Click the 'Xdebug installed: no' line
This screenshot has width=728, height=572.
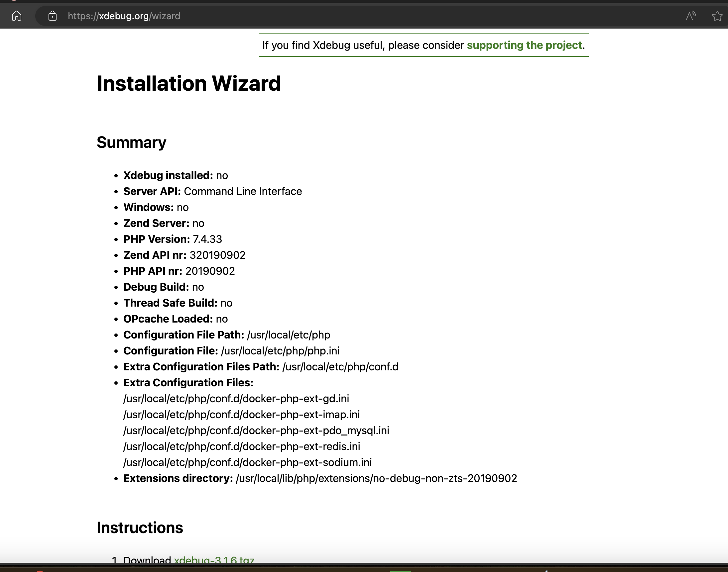tap(175, 175)
